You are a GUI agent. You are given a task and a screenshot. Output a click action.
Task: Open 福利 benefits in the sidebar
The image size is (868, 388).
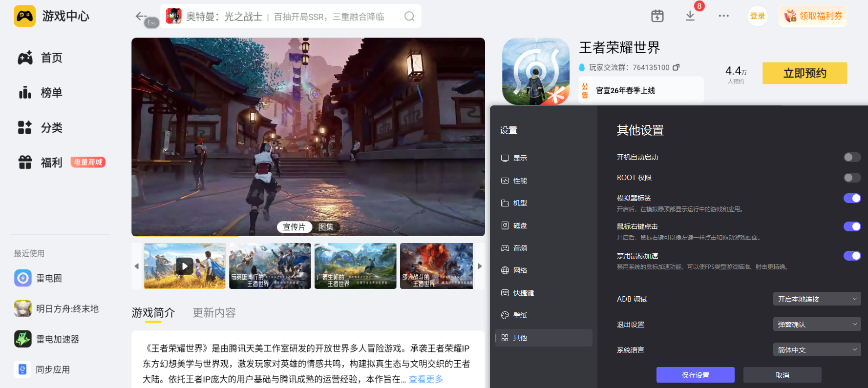click(40, 163)
